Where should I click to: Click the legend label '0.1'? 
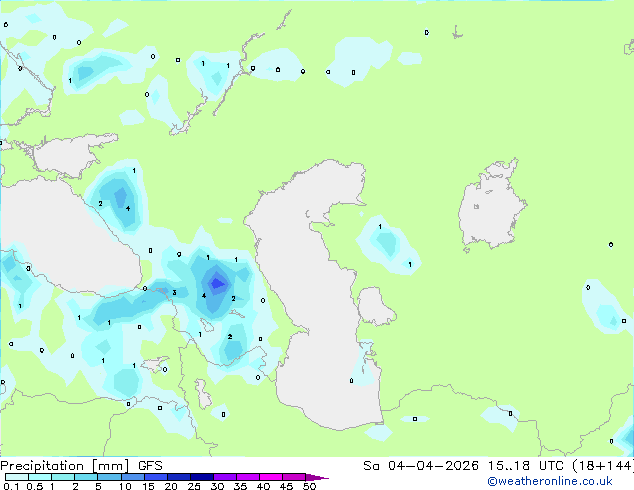coord(11,486)
